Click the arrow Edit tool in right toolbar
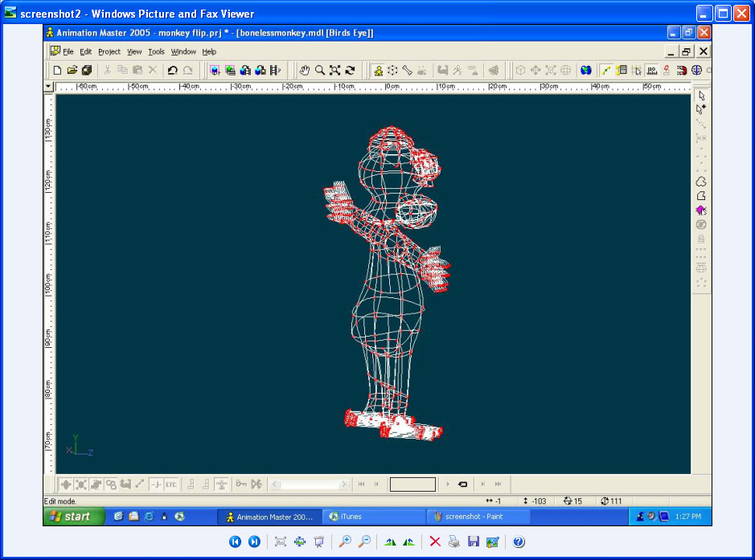Image resolution: width=755 pixels, height=560 pixels. (x=701, y=96)
